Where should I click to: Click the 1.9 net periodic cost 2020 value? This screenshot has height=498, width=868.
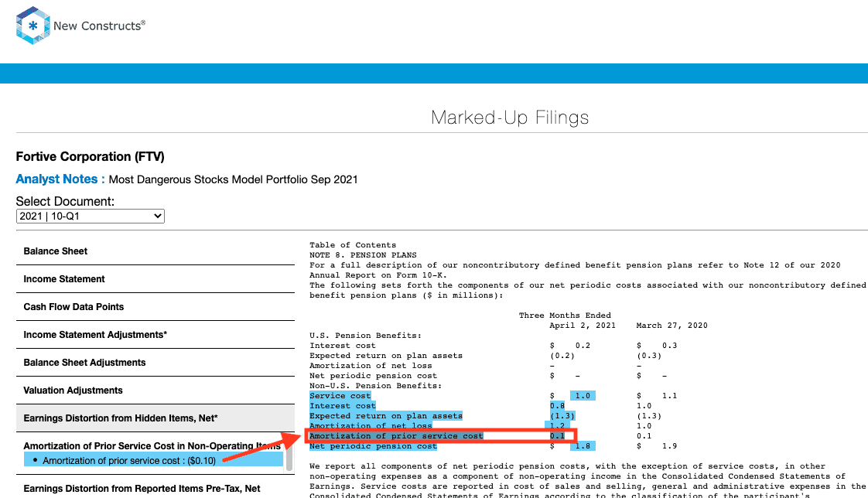(669, 446)
